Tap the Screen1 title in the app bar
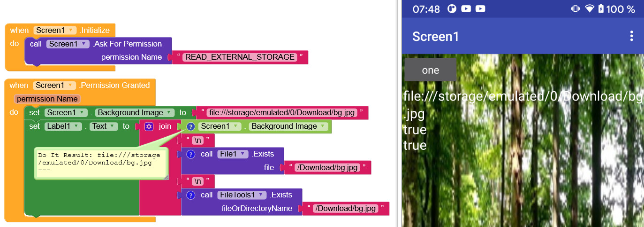This screenshot has height=227, width=644. click(x=436, y=36)
